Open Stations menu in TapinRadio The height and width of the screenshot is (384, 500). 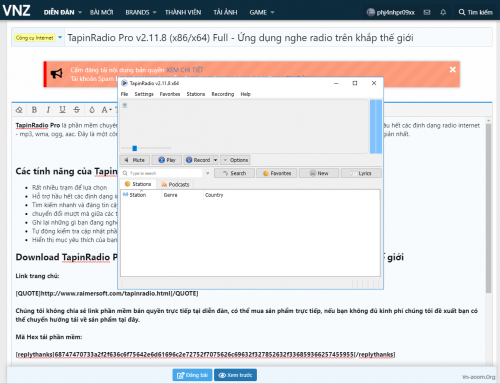[196, 94]
